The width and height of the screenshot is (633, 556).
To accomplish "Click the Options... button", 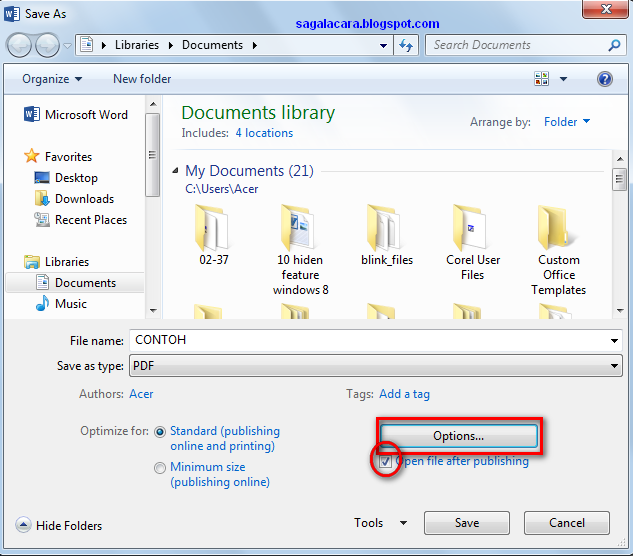I will [459, 436].
